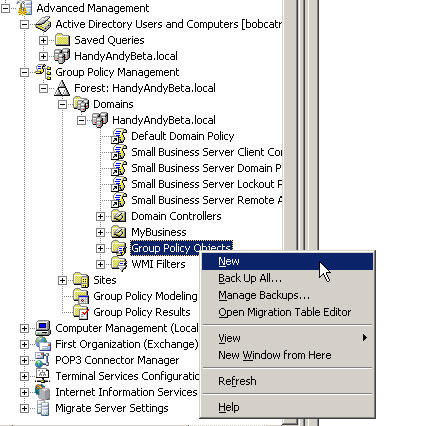Select the Group Policy Management icon
Image resolution: width=431 pixels, height=426 pixels.
[43, 72]
